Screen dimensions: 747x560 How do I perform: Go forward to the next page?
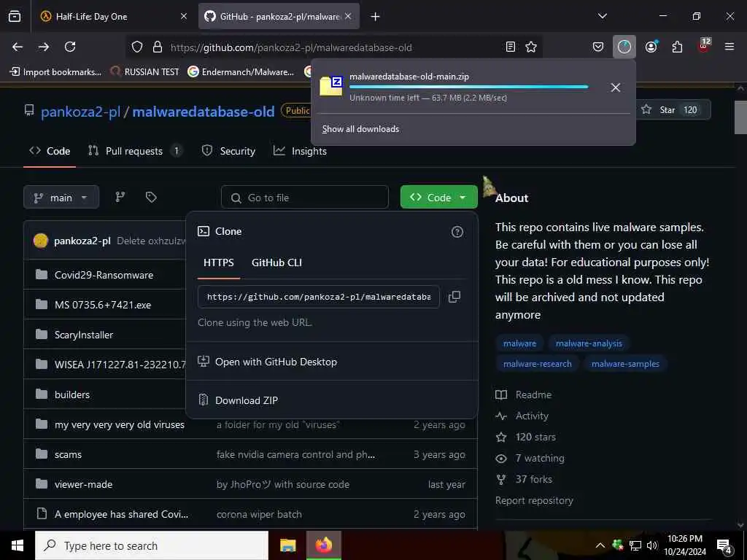pos(43,47)
